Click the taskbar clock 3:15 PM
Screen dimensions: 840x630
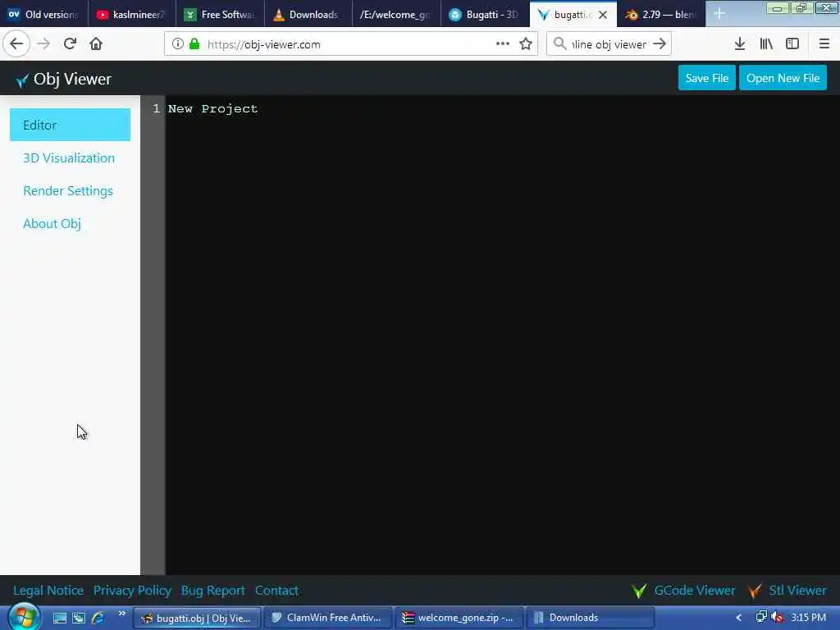coord(808,618)
